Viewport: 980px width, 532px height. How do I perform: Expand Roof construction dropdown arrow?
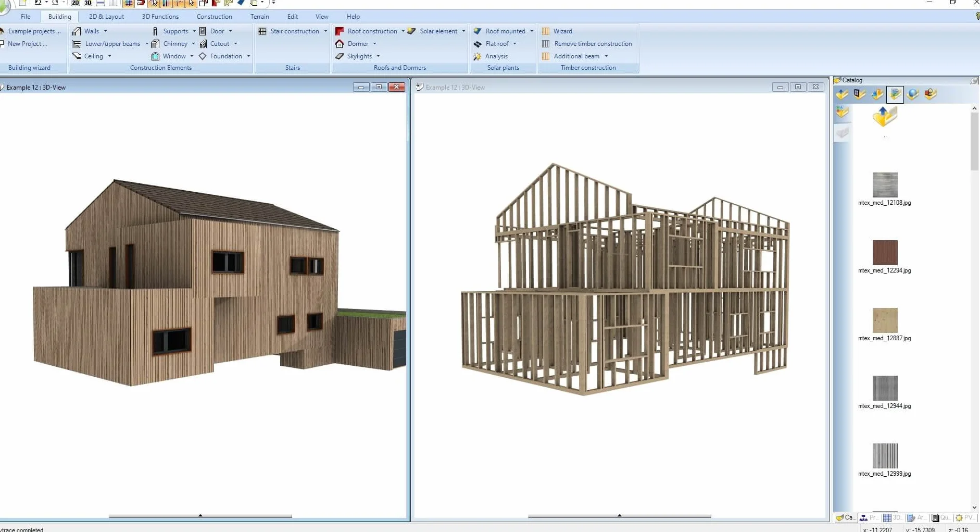coord(403,31)
